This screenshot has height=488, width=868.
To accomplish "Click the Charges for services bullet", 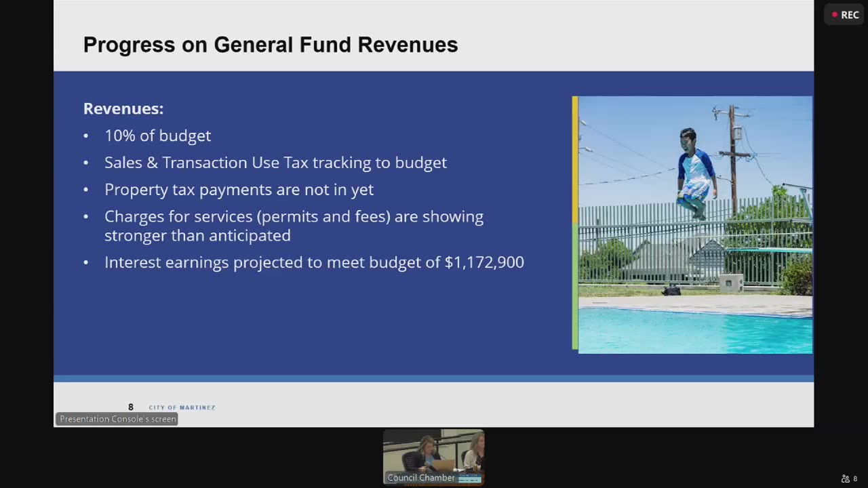I will [x=294, y=226].
